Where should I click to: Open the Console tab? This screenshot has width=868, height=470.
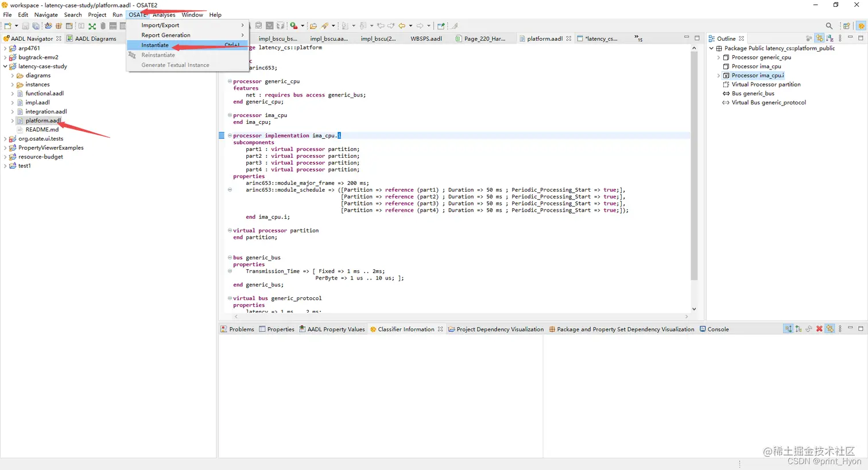coord(714,329)
